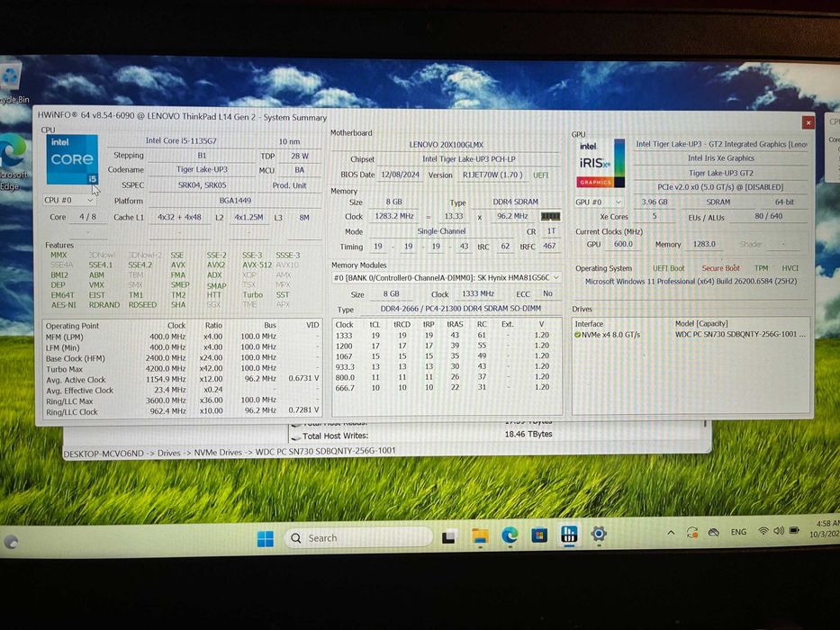
Task: Click the BGA1449 platform field
Action: [x=235, y=201]
